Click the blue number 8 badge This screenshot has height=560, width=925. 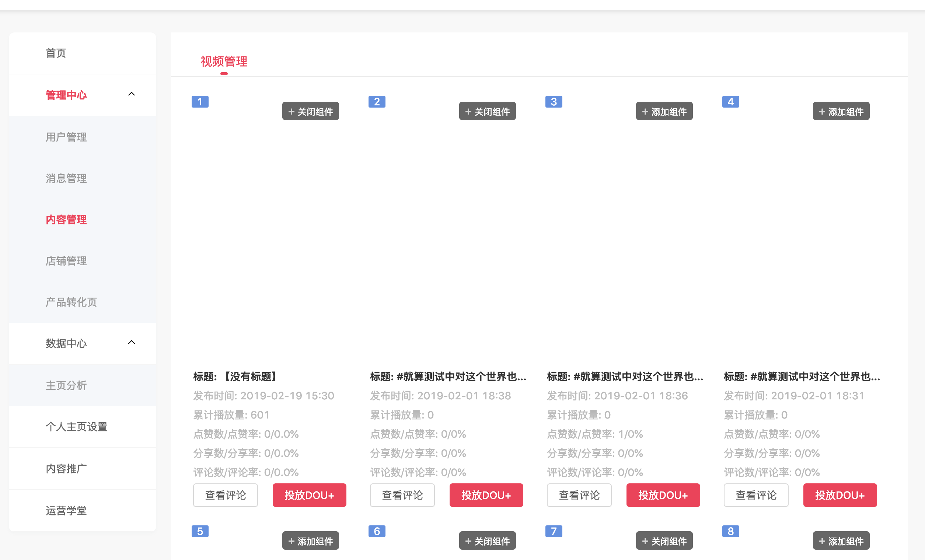point(730,531)
